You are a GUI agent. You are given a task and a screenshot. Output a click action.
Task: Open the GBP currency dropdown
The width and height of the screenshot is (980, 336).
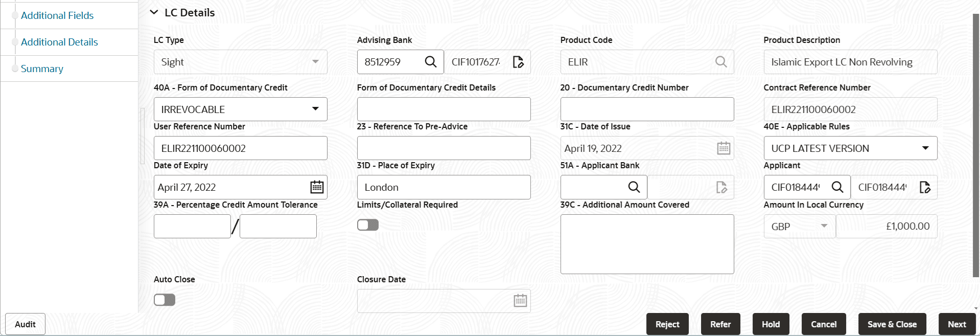[824, 226]
